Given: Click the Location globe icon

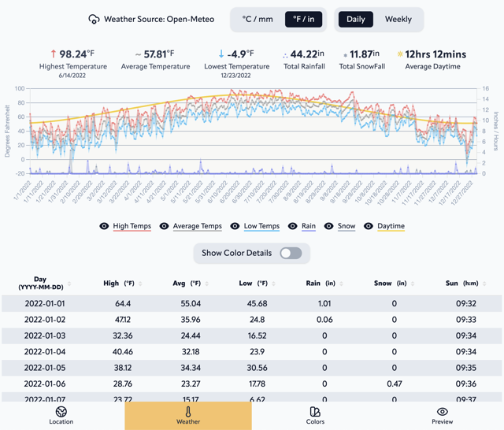Looking at the screenshot, I should [x=61, y=411].
